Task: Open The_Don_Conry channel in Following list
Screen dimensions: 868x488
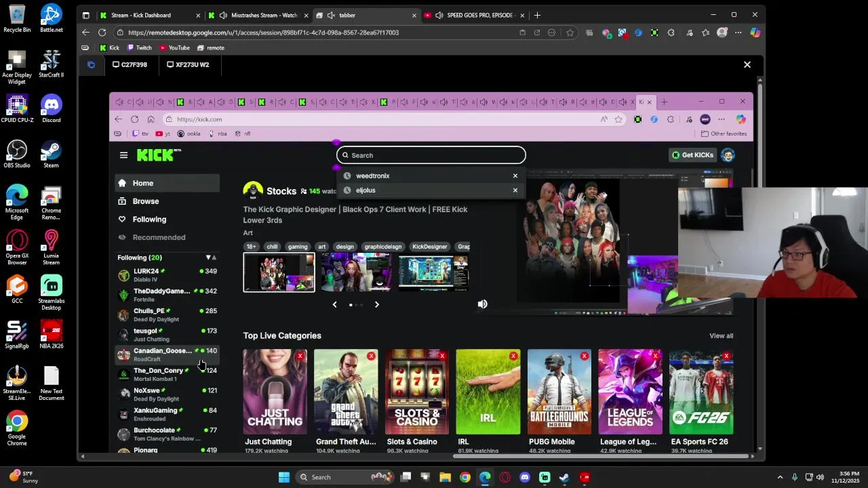Action: (167, 374)
